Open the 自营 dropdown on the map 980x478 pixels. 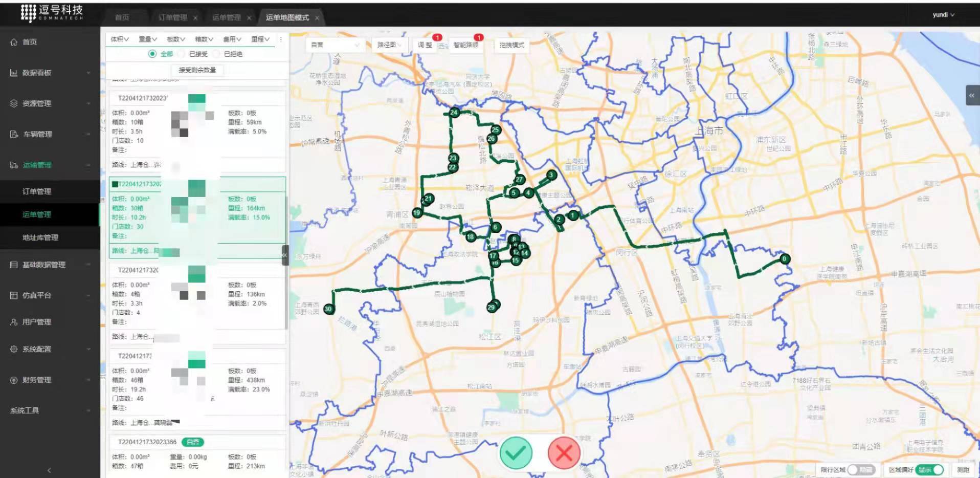coord(335,45)
